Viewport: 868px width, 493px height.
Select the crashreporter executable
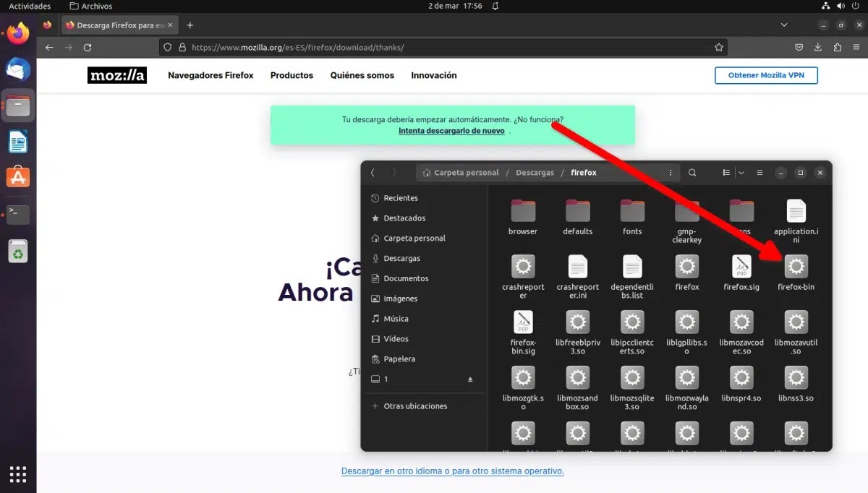(523, 278)
